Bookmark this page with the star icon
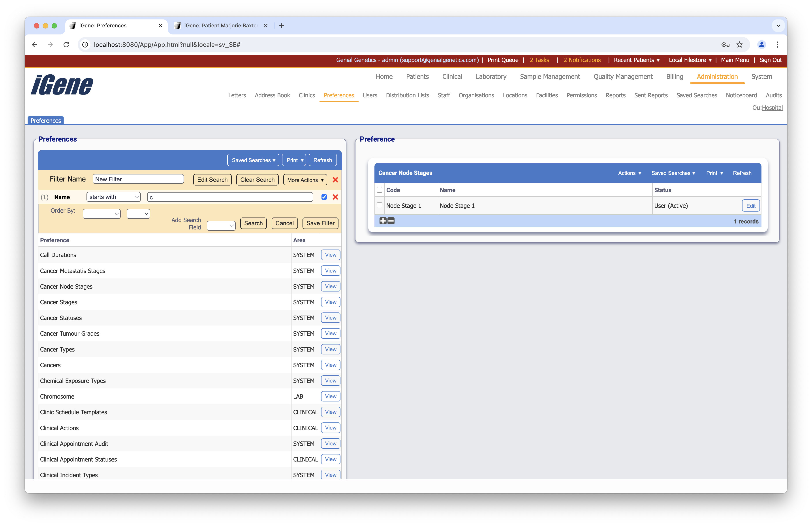812x526 pixels. 739,45
